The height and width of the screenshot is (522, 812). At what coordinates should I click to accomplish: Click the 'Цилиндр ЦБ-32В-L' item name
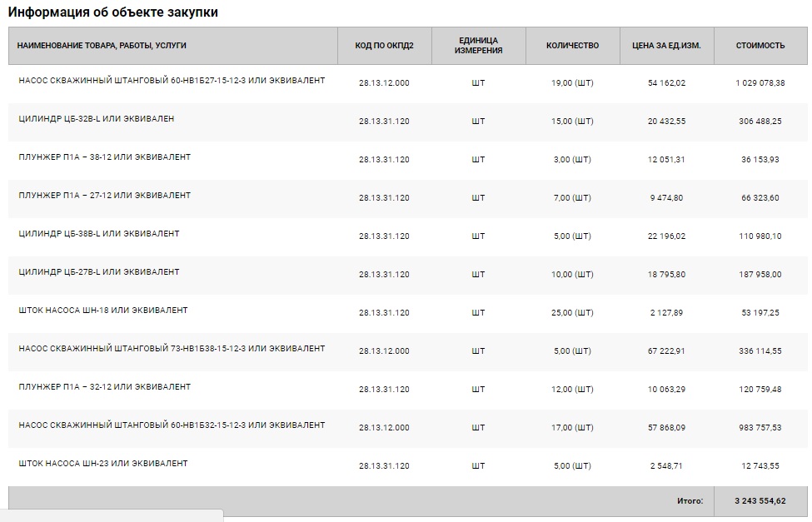pyautogui.click(x=96, y=119)
